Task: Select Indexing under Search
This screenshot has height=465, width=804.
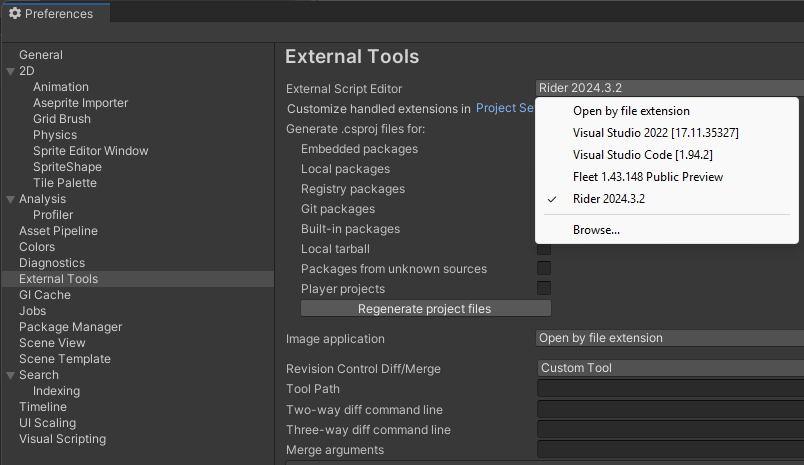Action: [56, 391]
